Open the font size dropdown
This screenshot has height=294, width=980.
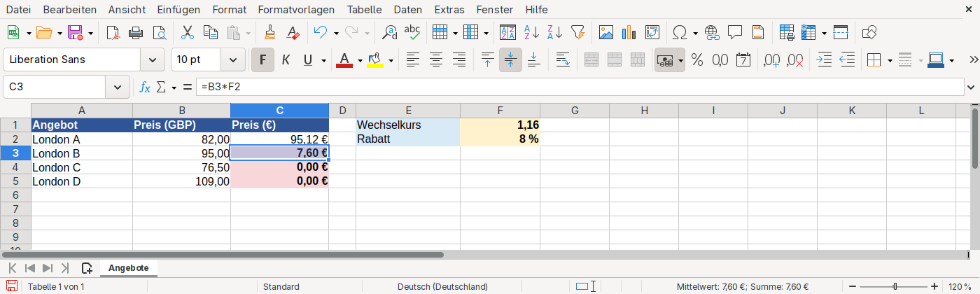pos(232,60)
